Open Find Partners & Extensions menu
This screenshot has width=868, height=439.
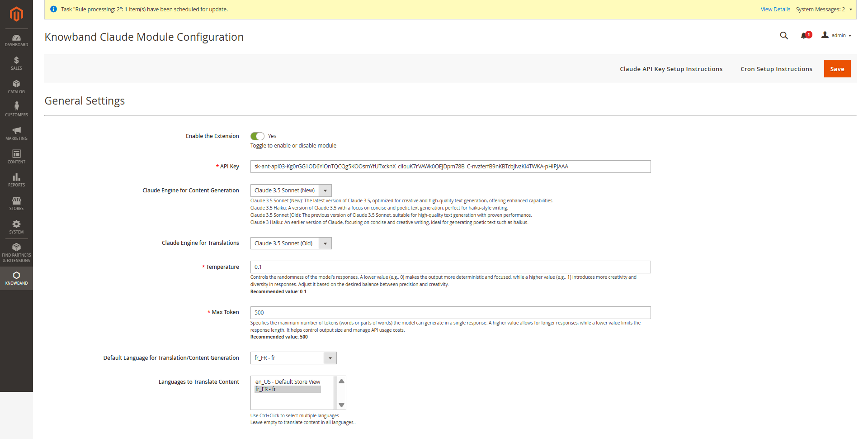pos(16,253)
